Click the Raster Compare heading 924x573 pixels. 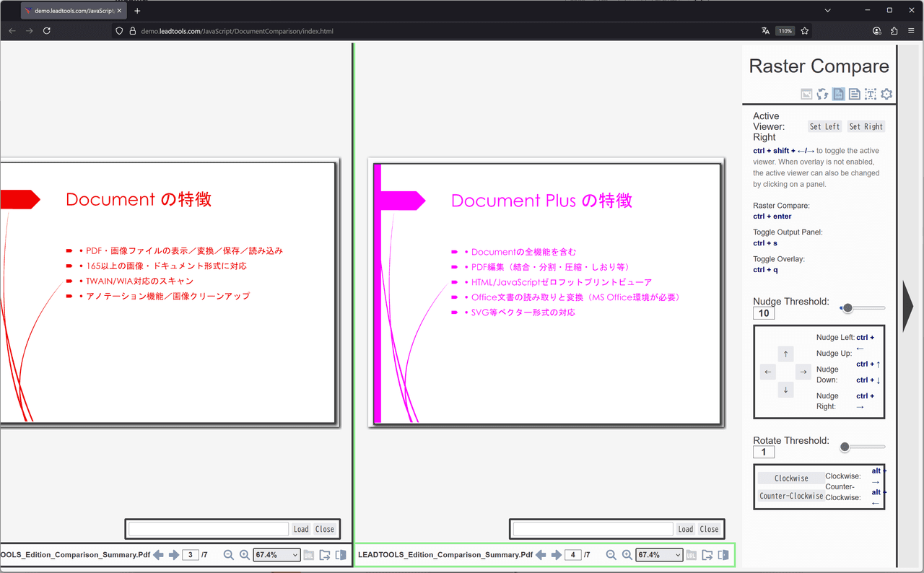click(819, 66)
